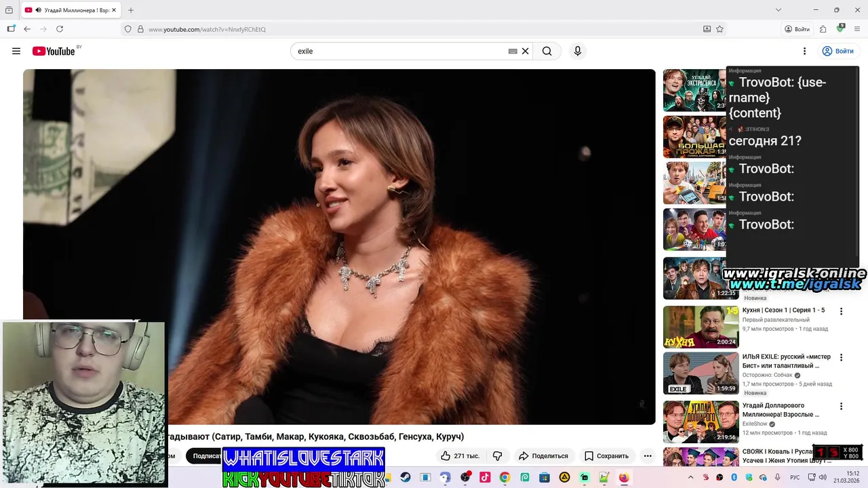Open 'Большая Прожарка' recommended thumbnail
This screenshot has width=868, height=488.
(694, 136)
